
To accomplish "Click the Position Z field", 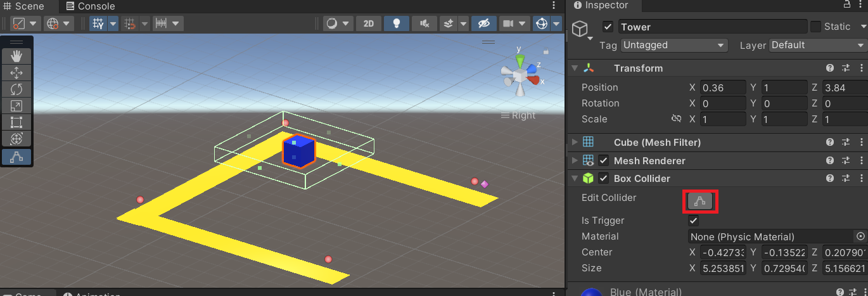I will pos(845,87).
